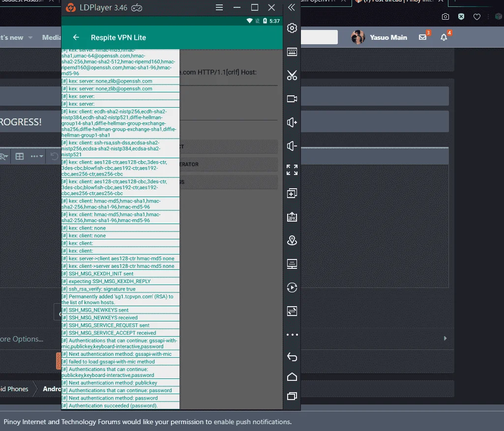Open LDPlayer keyboard mapping icon
The height and width of the screenshot is (431, 504).
pos(292,52)
